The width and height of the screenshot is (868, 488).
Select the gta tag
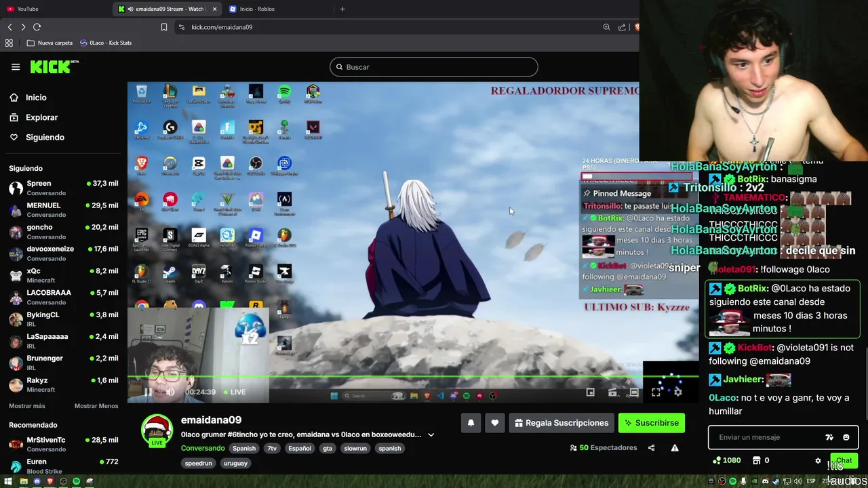[328, 448]
